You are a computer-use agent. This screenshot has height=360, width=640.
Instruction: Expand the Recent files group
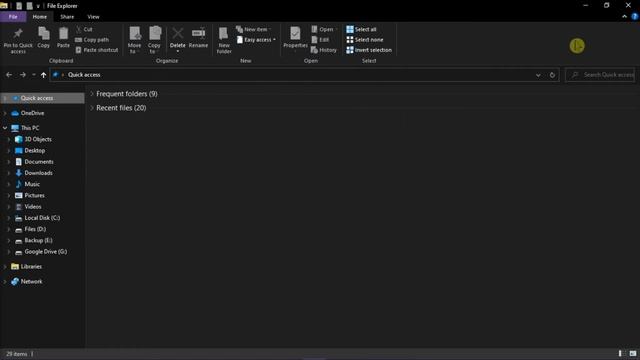[92, 108]
